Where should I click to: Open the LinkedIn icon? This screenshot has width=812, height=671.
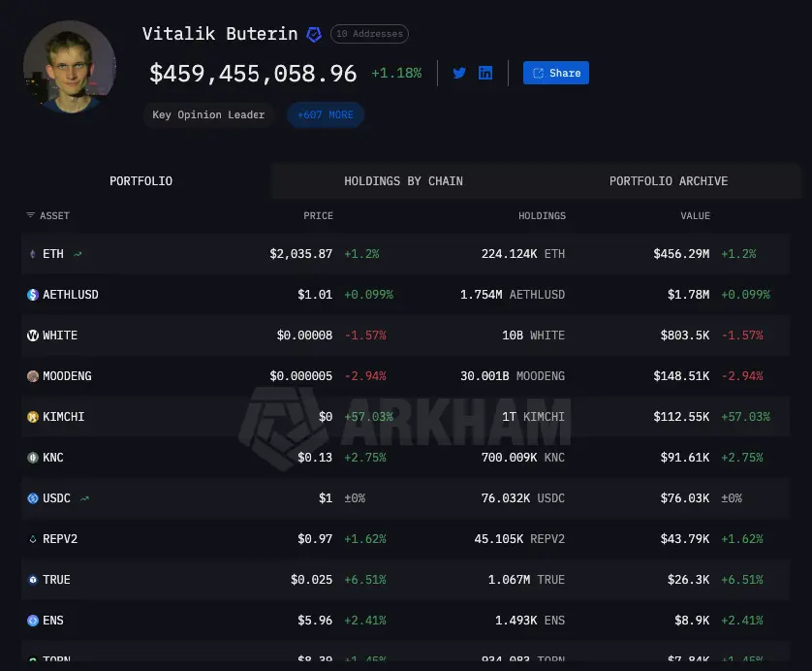click(x=485, y=72)
